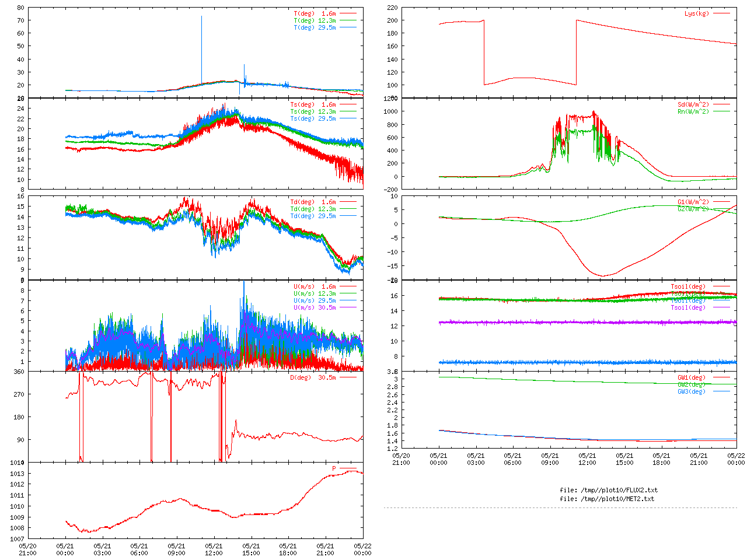Select the 'U(m/s) 12.3m' legend entry
Image resolution: width=747 pixels, height=560 pixels.
[x=315, y=294]
